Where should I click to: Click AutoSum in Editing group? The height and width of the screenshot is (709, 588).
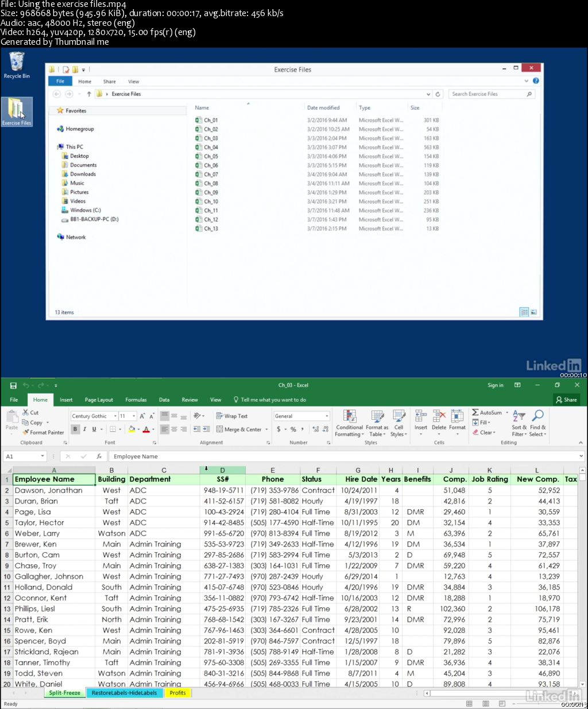(488, 412)
